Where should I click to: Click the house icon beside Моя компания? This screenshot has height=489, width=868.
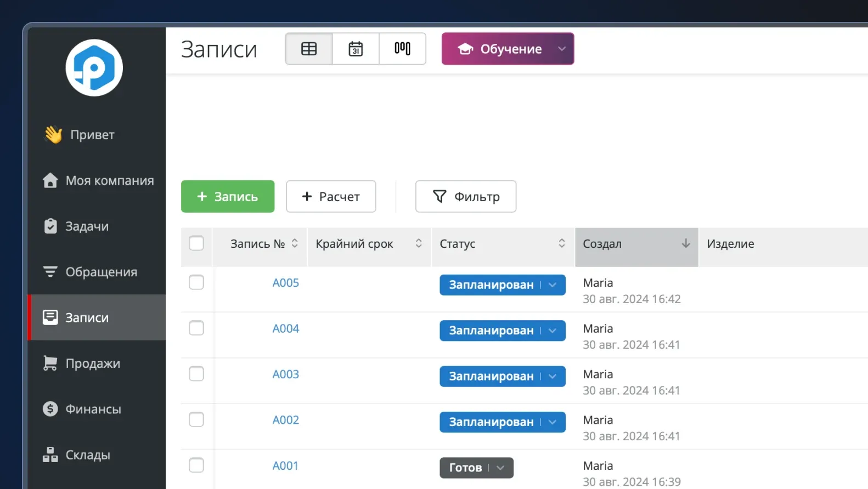pyautogui.click(x=50, y=180)
